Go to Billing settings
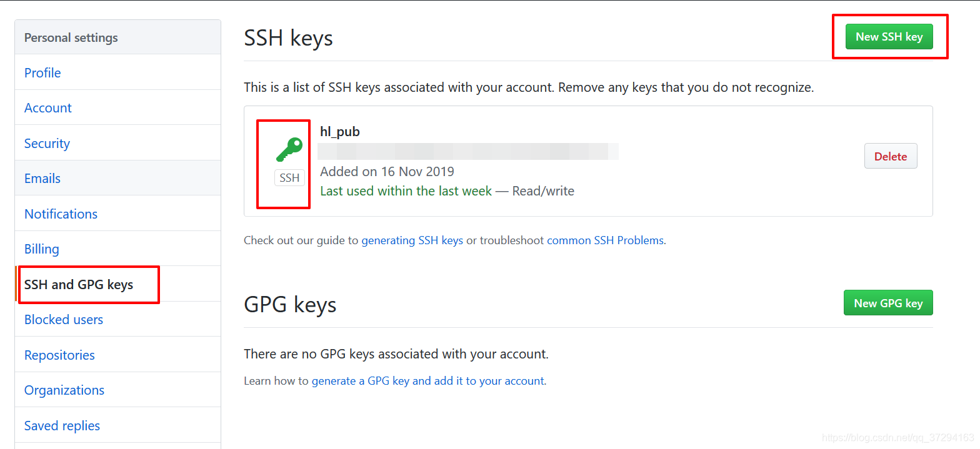The width and height of the screenshot is (980, 449). tap(42, 249)
